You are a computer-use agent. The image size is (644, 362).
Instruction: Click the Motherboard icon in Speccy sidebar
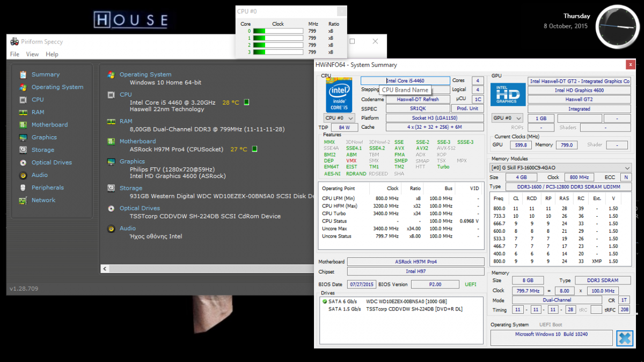coord(23,125)
